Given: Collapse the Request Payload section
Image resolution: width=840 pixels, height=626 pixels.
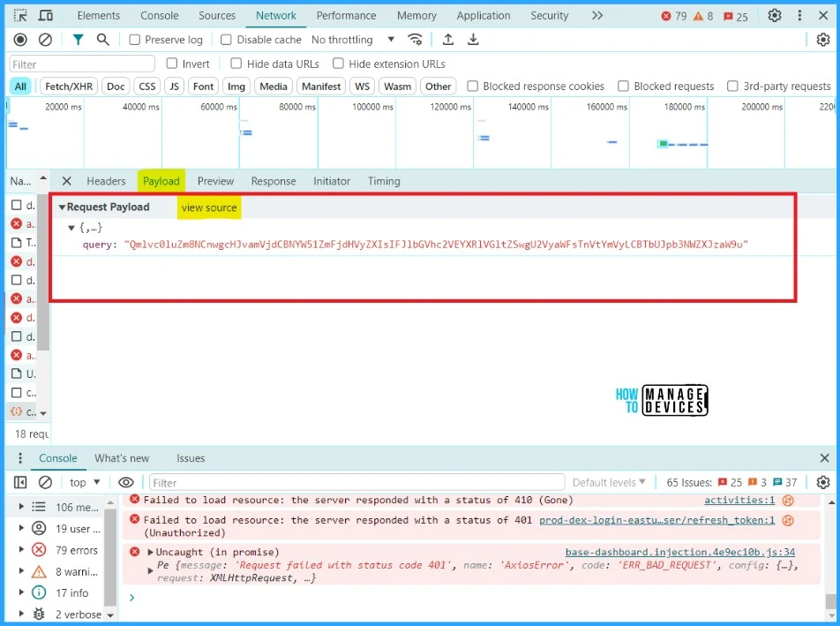Looking at the screenshot, I should coord(62,207).
